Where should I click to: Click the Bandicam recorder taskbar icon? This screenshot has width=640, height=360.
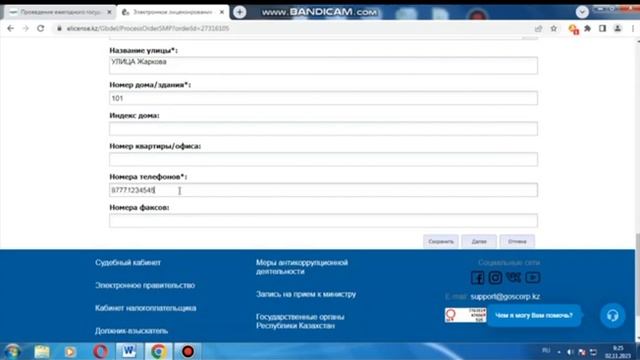pos(188,351)
